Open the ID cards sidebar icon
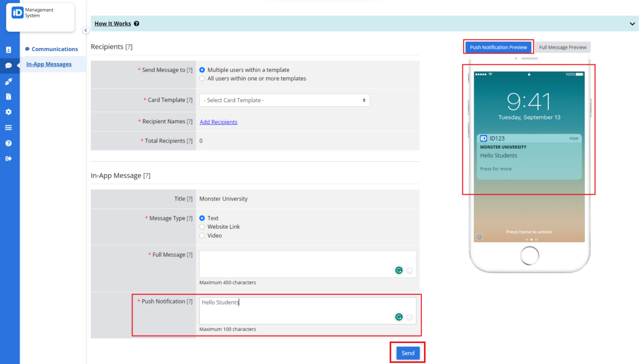Image resolution: width=644 pixels, height=364 pixels. [9, 50]
